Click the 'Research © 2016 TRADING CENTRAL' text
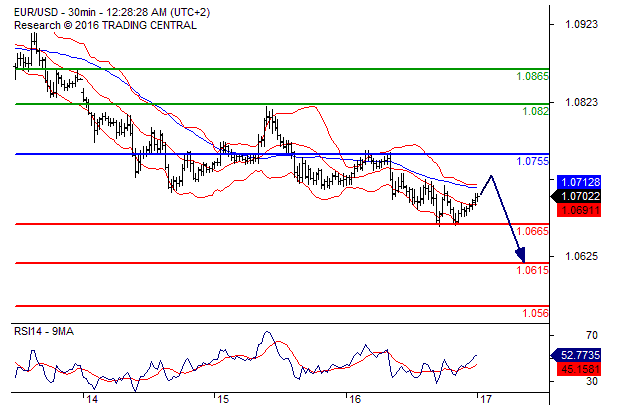 click(105, 25)
